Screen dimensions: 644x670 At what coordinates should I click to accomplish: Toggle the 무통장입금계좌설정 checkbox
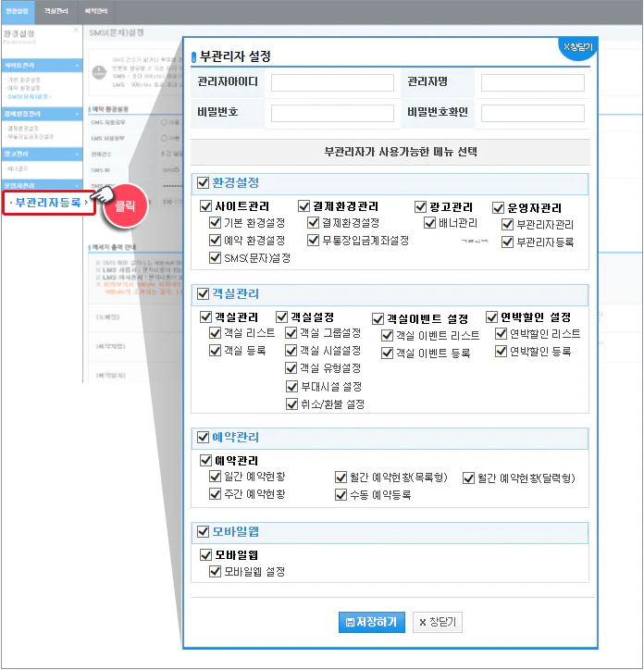click(314, 240)
